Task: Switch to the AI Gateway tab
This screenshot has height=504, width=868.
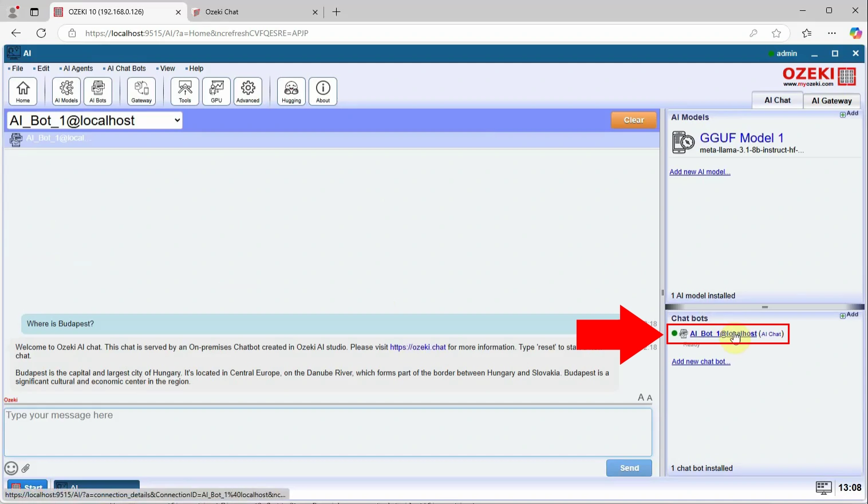Action: pyautogui.click(x=831, y=100)
